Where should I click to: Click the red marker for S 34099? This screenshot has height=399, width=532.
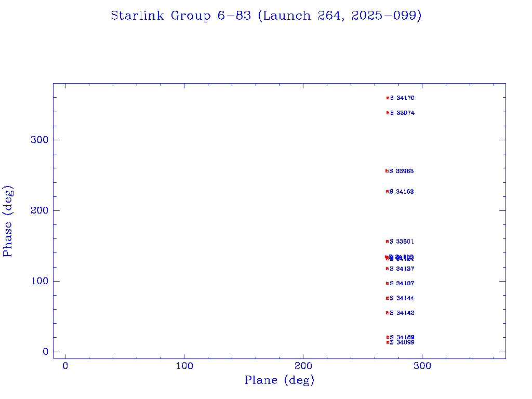pyautogui.click(x=388, y=343)
